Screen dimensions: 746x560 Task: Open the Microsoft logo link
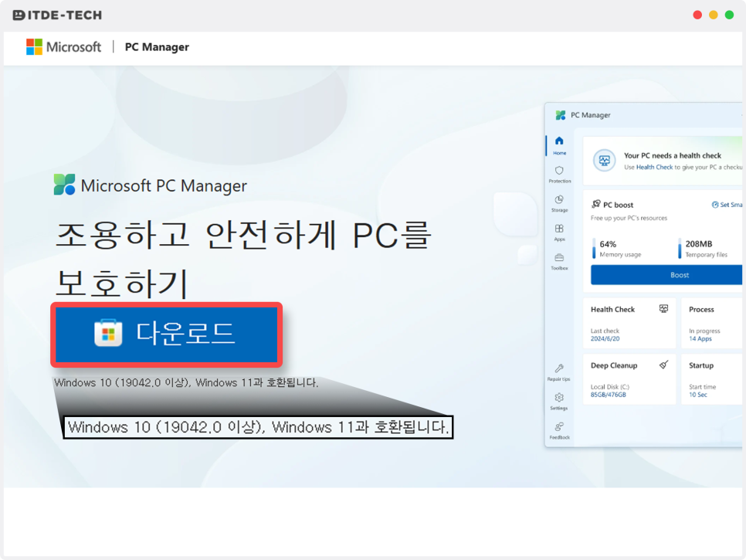click(x=63, y=46)
